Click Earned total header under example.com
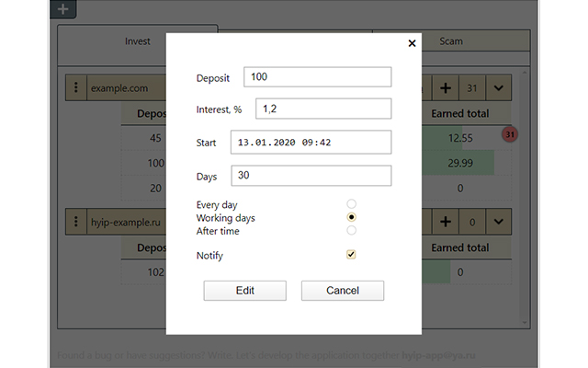The height and width of the screenshot is (368, 588). [460, 113]
